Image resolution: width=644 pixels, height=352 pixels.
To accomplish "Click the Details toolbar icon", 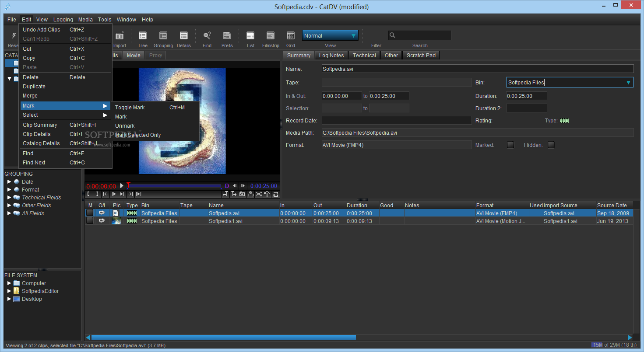I will click(x=184, y=36).
